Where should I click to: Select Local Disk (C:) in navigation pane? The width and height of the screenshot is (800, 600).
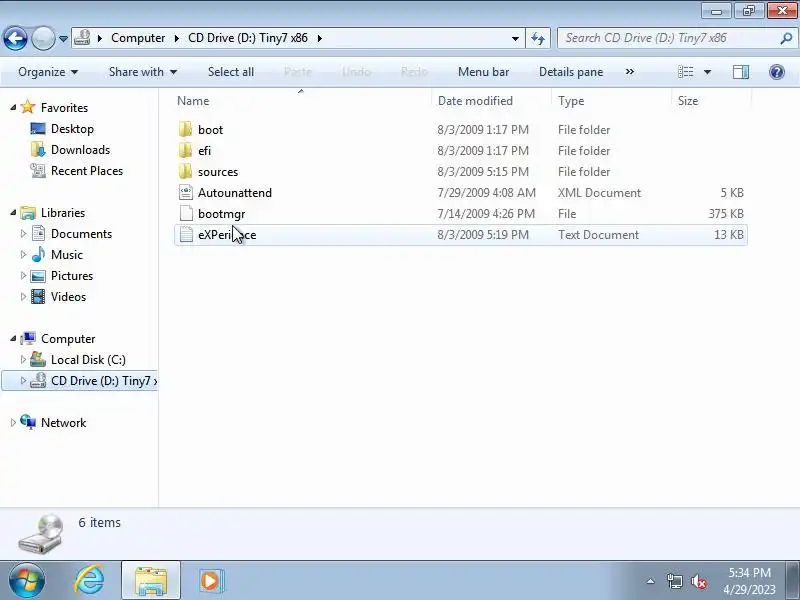coord(88,360)
